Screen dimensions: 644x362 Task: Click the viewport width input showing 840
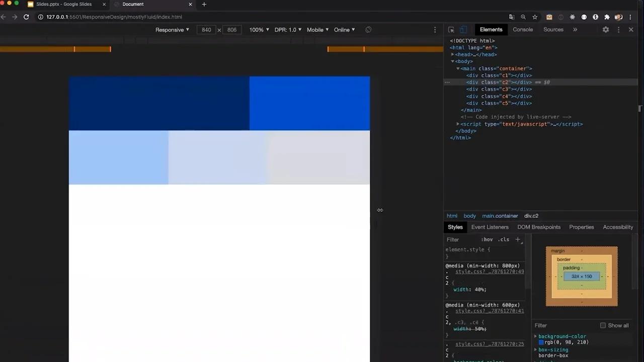point(206,30)
